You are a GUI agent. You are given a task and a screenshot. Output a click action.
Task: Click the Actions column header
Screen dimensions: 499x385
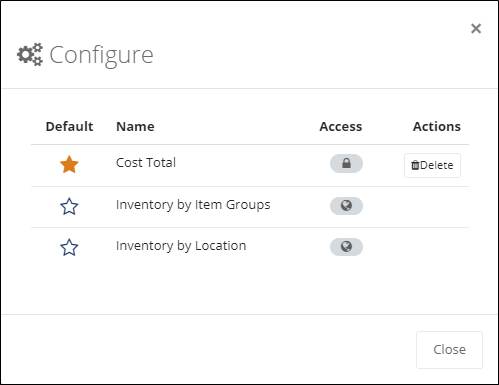(x=437, y=127)
